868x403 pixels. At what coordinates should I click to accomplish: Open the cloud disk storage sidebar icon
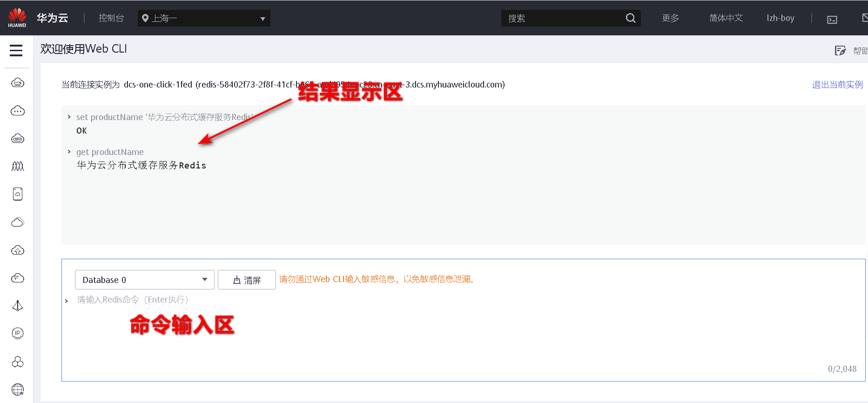[x=18, y=139]
